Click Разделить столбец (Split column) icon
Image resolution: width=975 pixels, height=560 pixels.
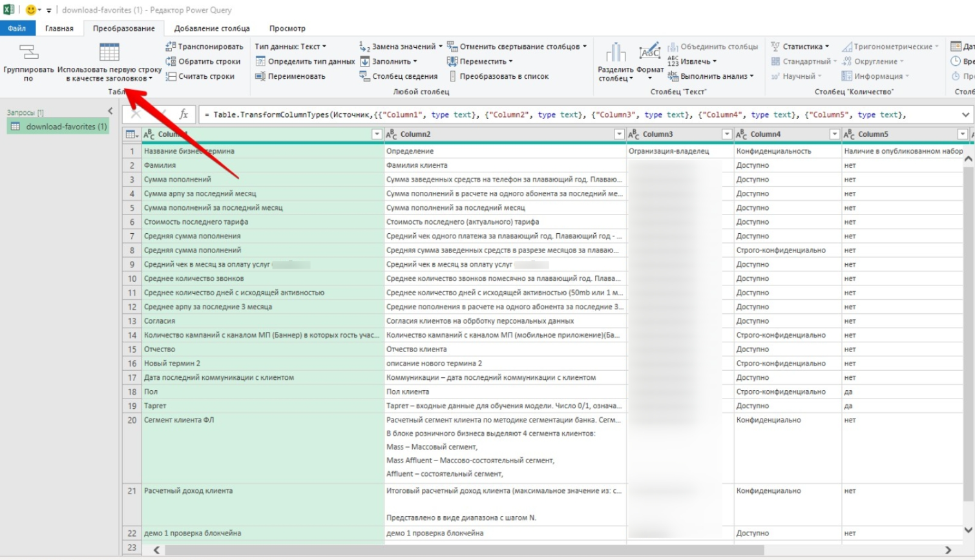(x=616, y=52)
